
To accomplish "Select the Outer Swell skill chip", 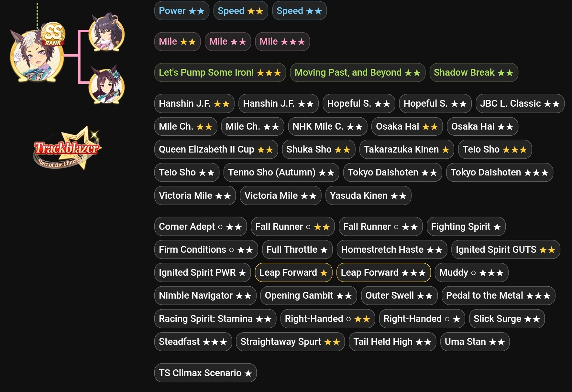I will tap(399, 295).
